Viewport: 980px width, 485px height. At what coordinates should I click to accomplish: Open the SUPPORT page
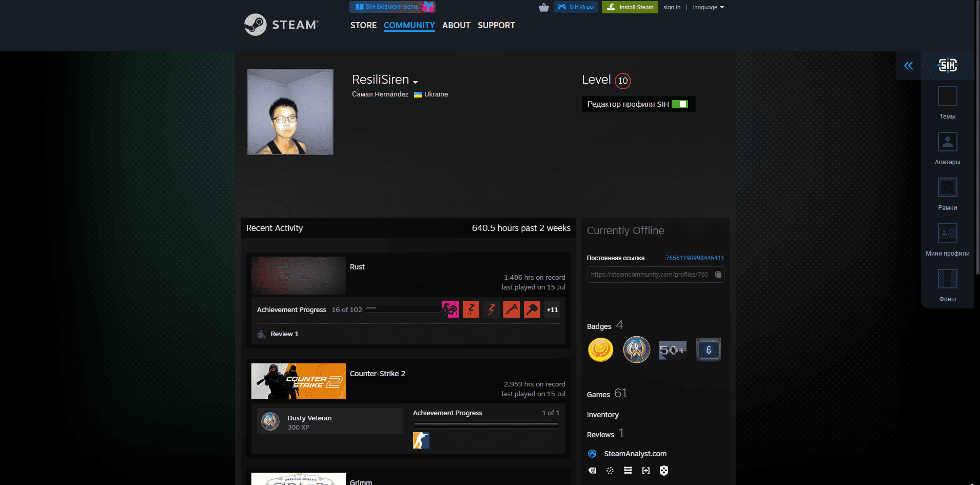[x=496, y=25]
